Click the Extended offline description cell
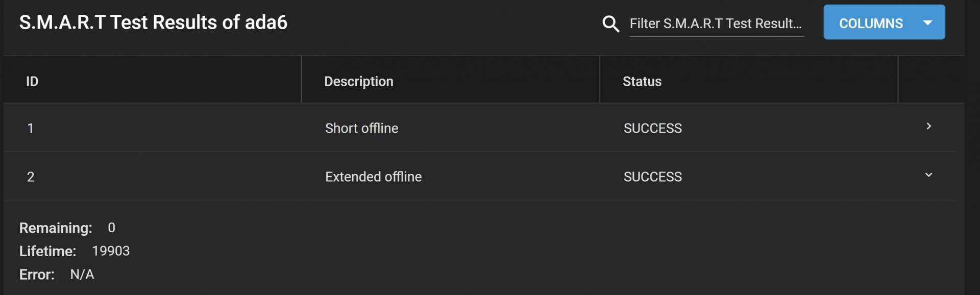Image resolution: width=980 pixels, height=295 pixels. click(x=373, y=177)
